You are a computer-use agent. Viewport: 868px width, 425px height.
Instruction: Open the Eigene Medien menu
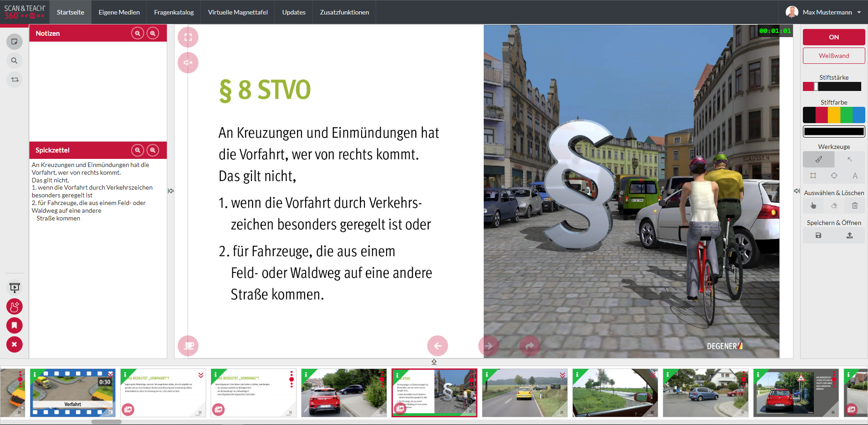coord(119,12)
